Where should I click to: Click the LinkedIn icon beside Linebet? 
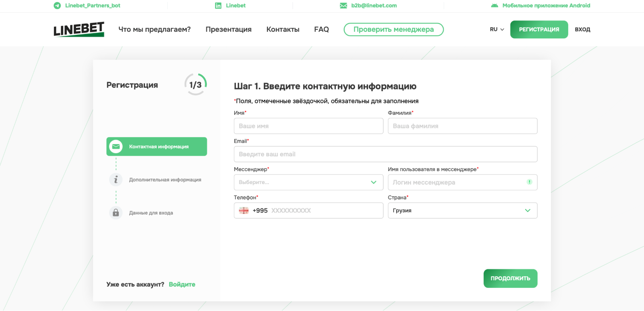click(x=218, y=5)
